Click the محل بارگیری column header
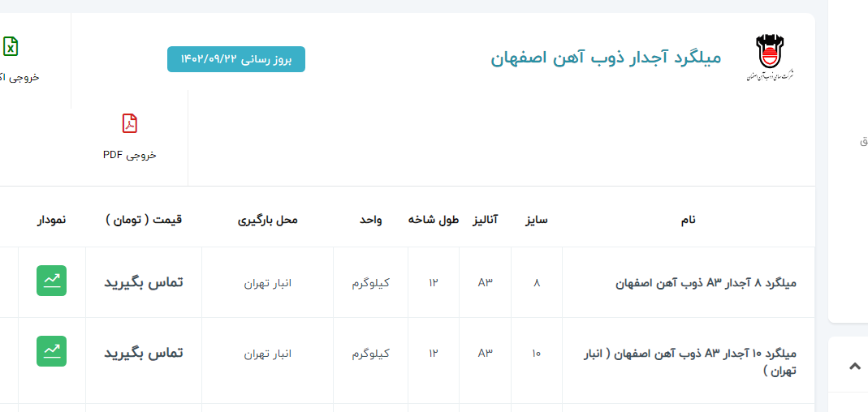The image size is (868, 412). (267, 220)
